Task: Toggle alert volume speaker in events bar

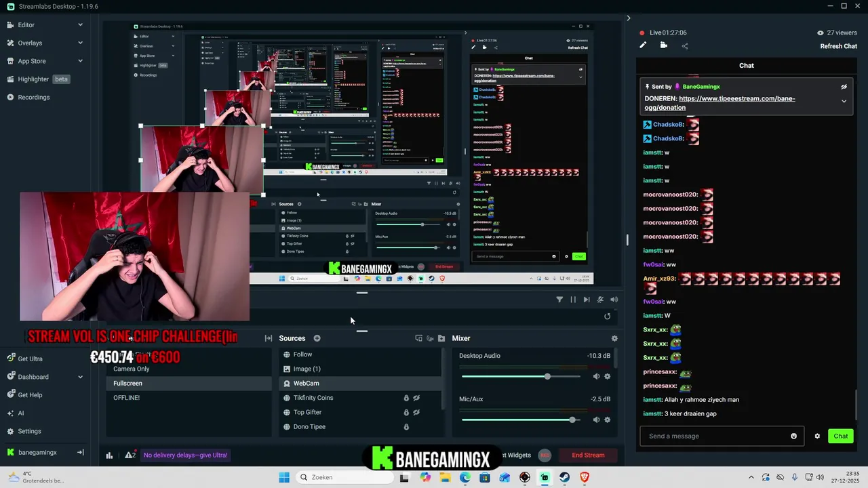Action: click(614, 299)
